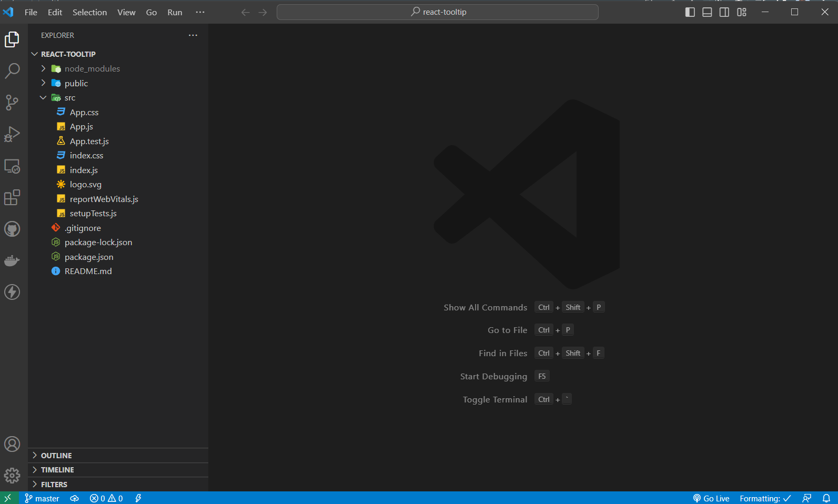Toggle Panel layout icon
Image resolution: width=838 pixels, height=504 pixels.
708,12
